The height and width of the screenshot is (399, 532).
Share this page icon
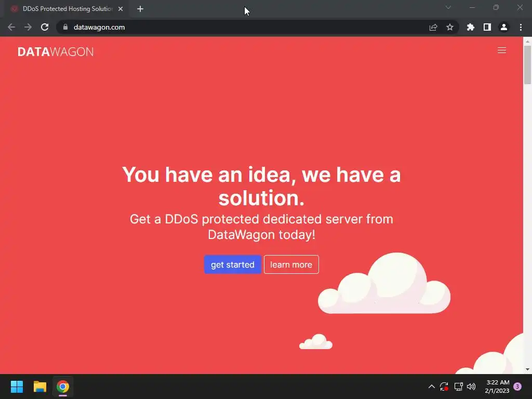coord(433,27)
